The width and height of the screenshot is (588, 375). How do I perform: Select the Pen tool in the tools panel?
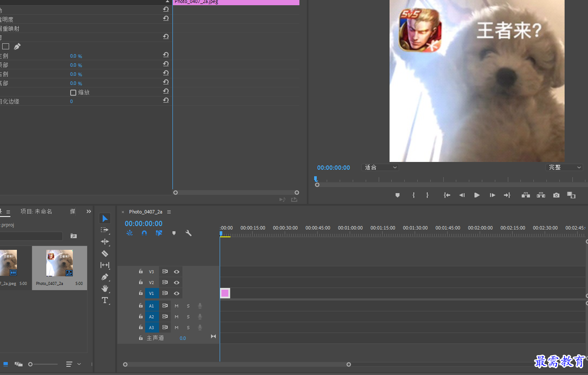click(x=105, y=277)
